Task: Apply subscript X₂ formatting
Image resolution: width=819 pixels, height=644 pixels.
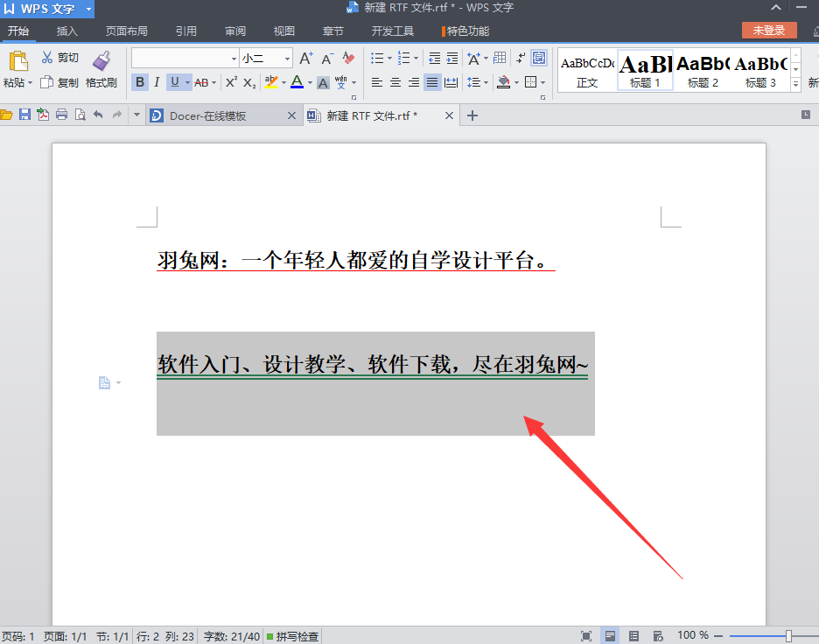Action: [249, 82]
